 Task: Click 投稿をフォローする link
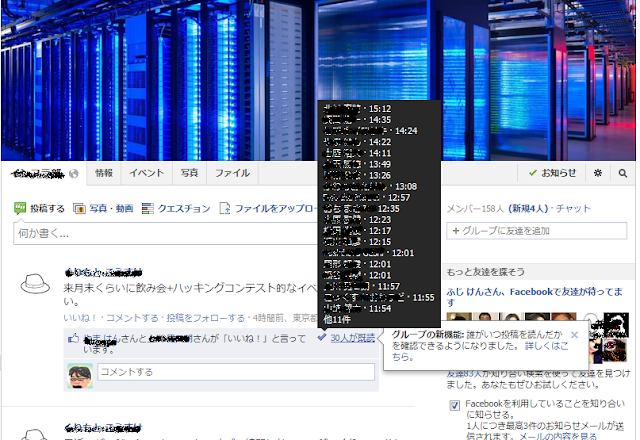click(x=205, y=318)
